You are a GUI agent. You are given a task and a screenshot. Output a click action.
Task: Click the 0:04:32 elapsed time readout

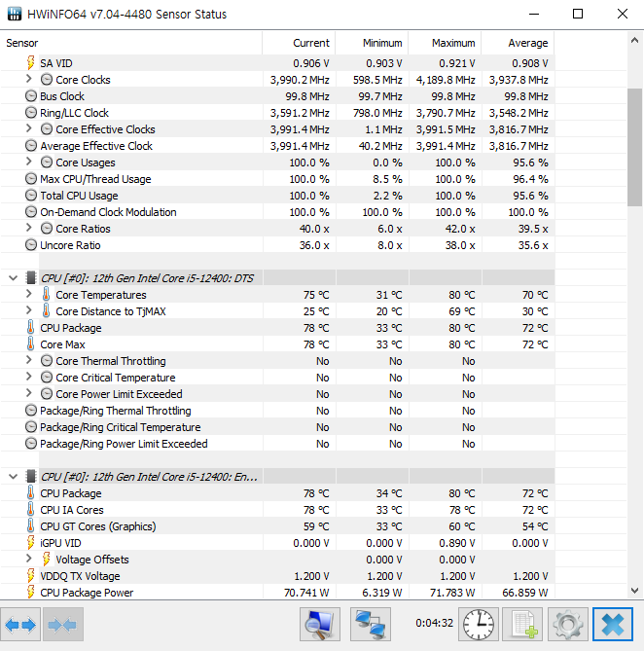coord(435,623)
